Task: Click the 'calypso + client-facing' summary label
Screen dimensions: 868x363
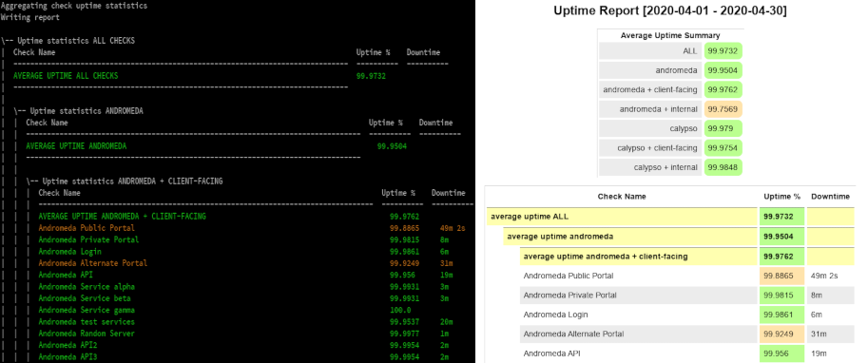Action: (658, 147)
